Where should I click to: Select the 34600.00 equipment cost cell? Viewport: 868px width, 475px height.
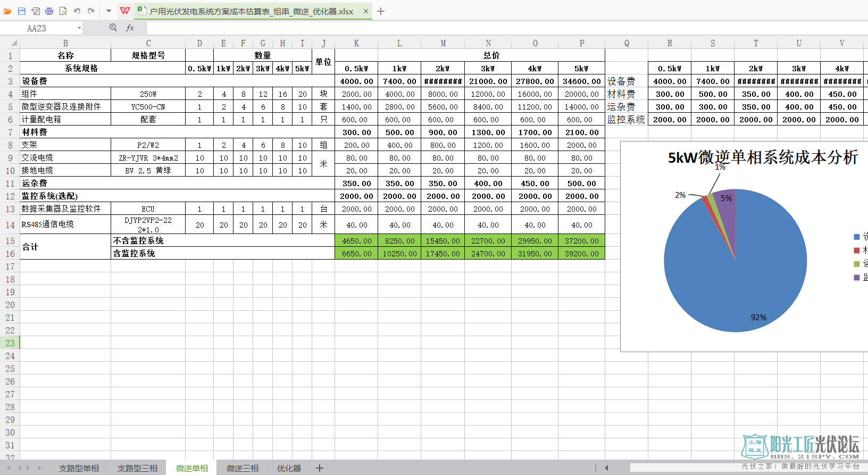581,81
